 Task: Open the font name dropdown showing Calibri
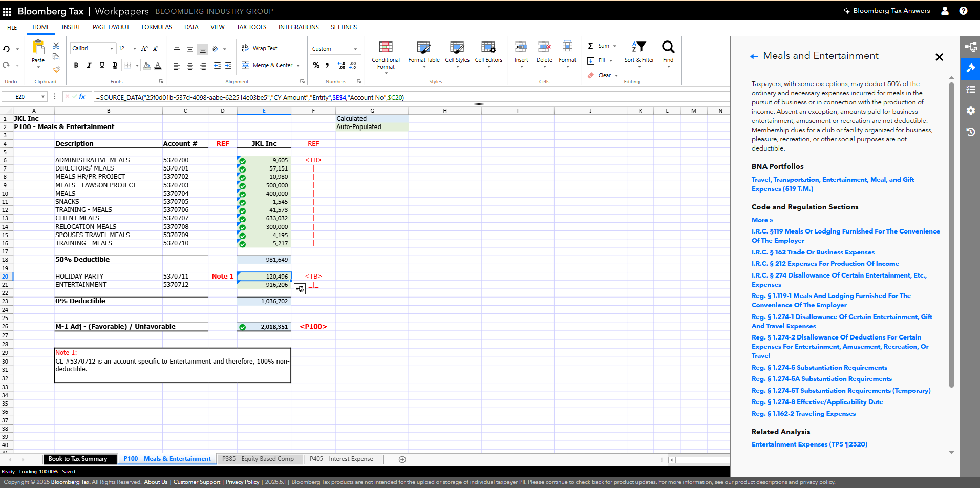(x=93, y=48)
